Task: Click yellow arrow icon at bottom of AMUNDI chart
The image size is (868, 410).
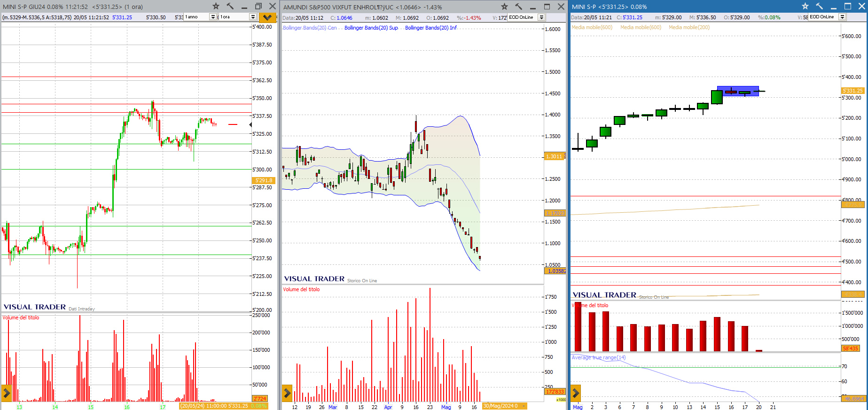Action: point(287,393)
